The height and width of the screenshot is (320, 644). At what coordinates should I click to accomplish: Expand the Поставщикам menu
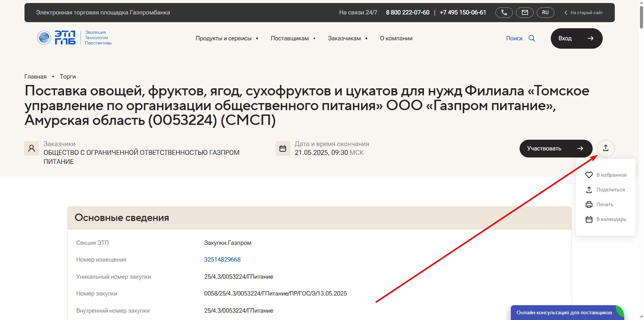(x=293, y=38)
